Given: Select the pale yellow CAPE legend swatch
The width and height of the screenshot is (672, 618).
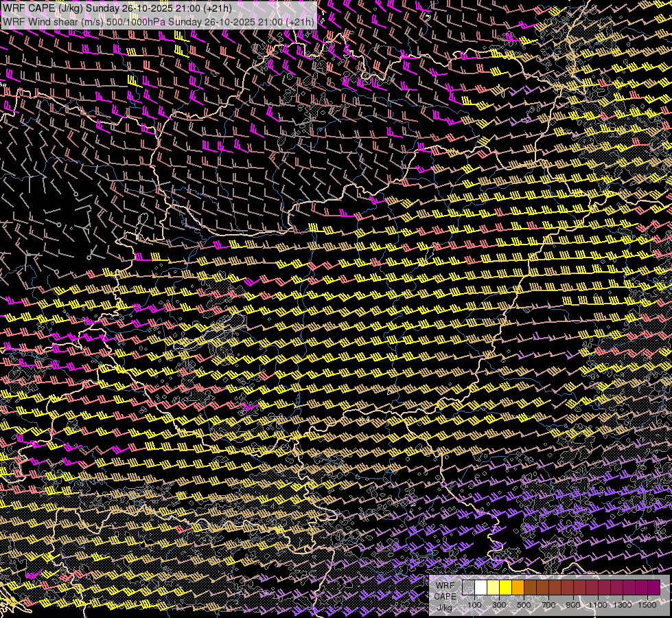Looking at the screenshot, I should 494,588.
